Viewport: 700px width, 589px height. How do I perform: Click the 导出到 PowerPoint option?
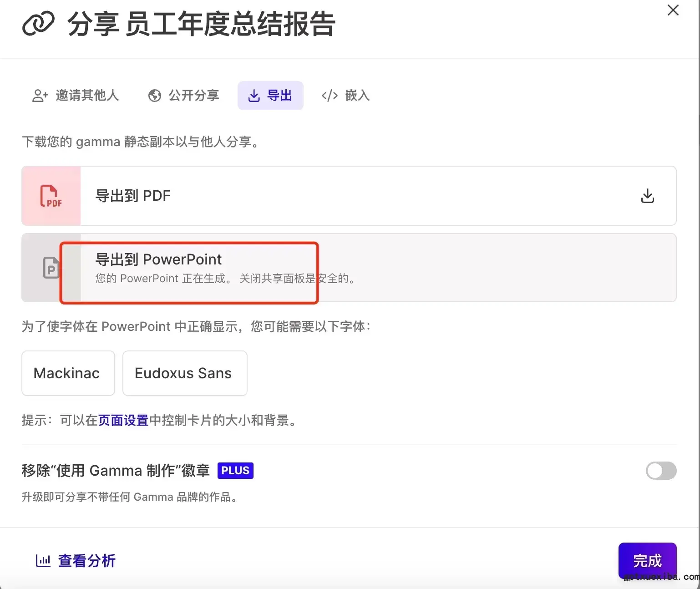pos(349,268)
